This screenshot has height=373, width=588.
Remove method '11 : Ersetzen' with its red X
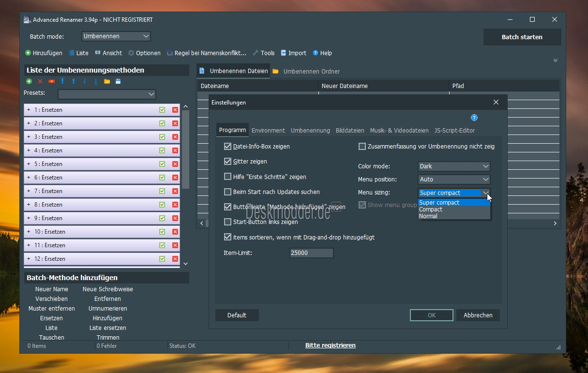click(175, 245)
